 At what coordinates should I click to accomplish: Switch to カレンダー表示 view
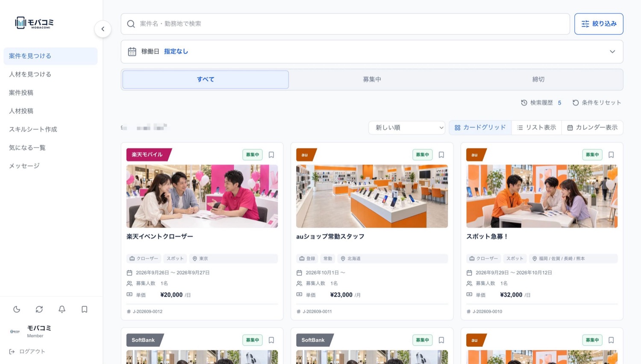tap(592, 128)
